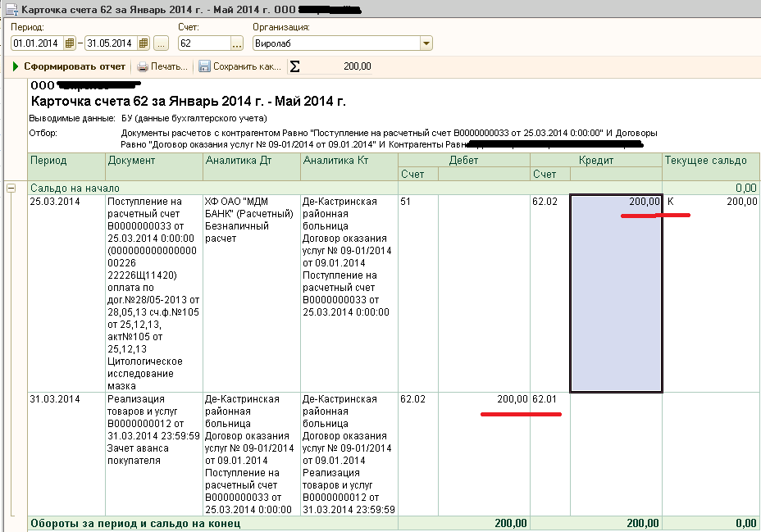Screen dimensions: 761x532
Task: Click green arrow of Сформировать отчет
Action: [x=16, y=66]
